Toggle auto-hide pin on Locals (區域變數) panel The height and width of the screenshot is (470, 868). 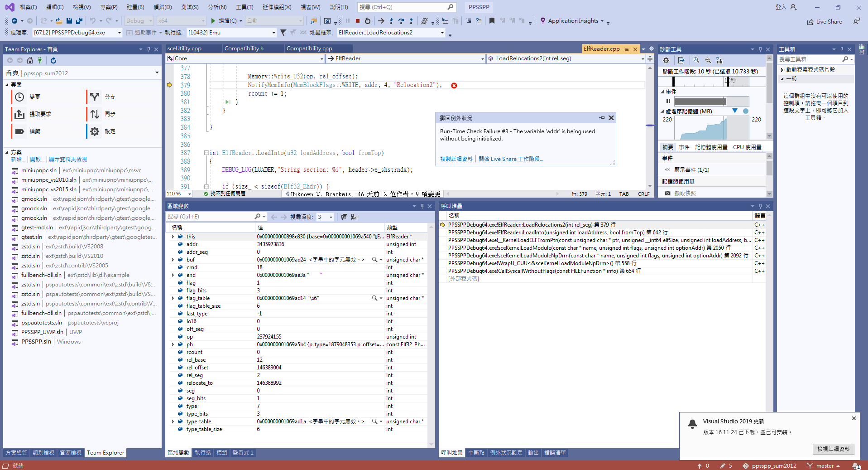[x=422, y=206]
